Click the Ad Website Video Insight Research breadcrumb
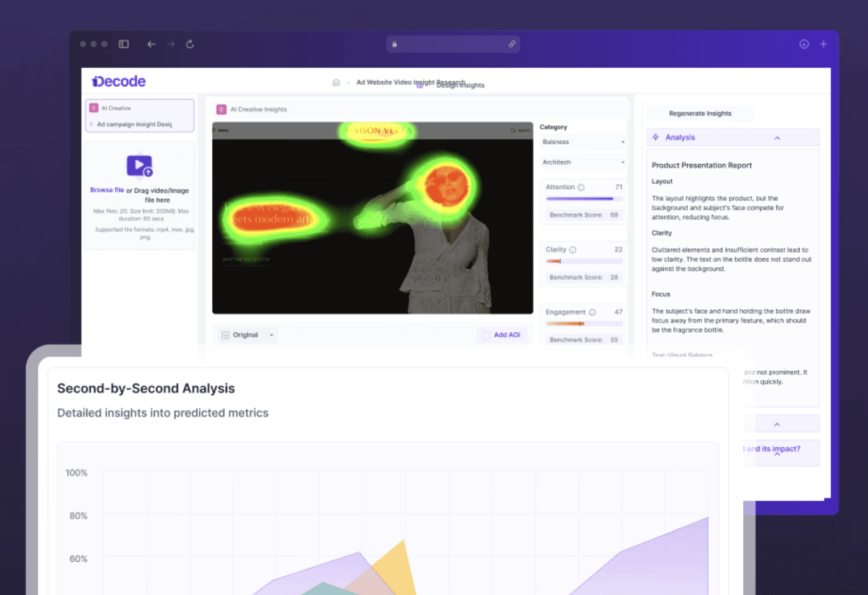This screenshot has height=595, width=868. click(410, 82)
